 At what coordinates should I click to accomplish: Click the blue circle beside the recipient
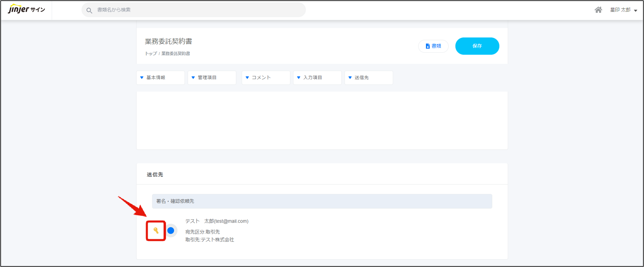171,231
